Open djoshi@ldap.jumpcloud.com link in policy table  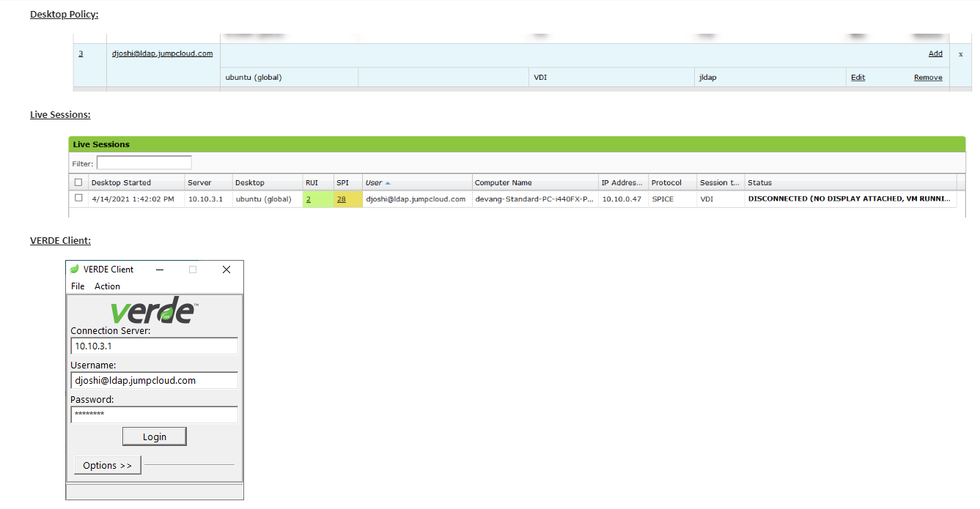pos(163,53)
